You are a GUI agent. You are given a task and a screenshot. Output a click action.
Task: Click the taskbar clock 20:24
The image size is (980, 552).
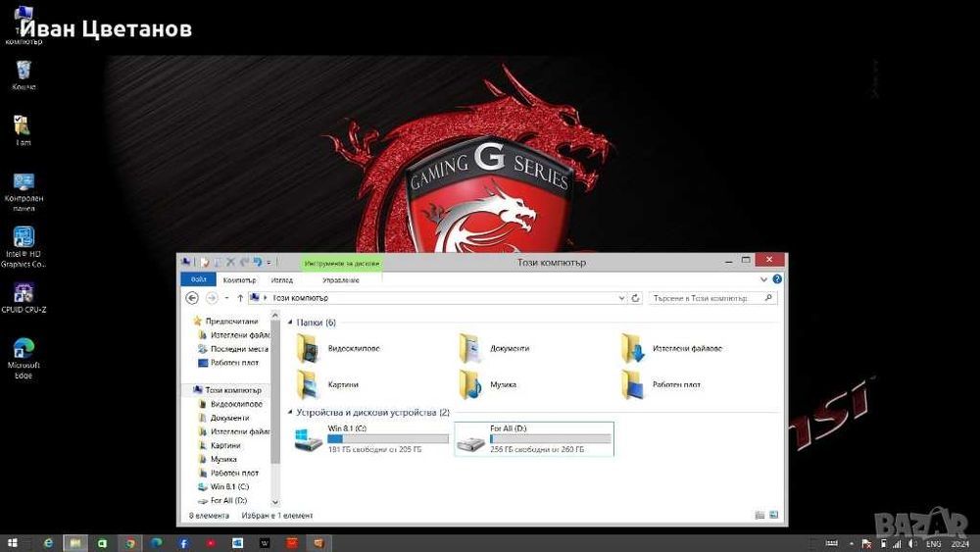click(x=960, y=544)
